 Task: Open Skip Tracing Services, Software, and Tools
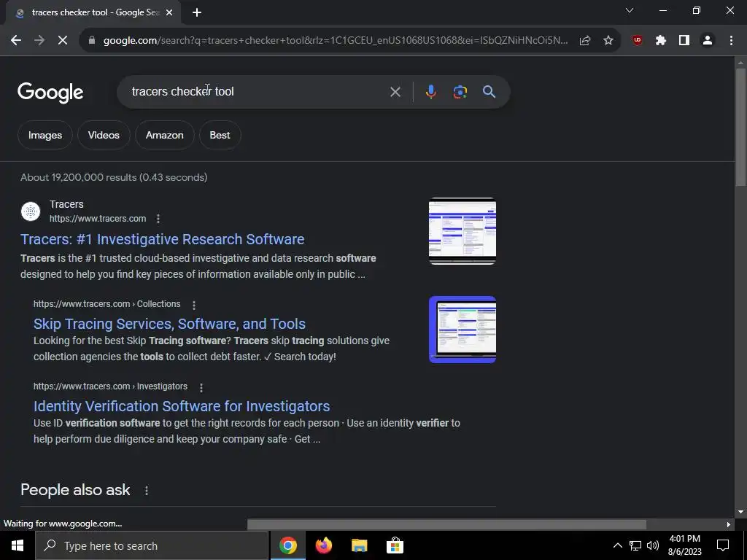[169, 324]
